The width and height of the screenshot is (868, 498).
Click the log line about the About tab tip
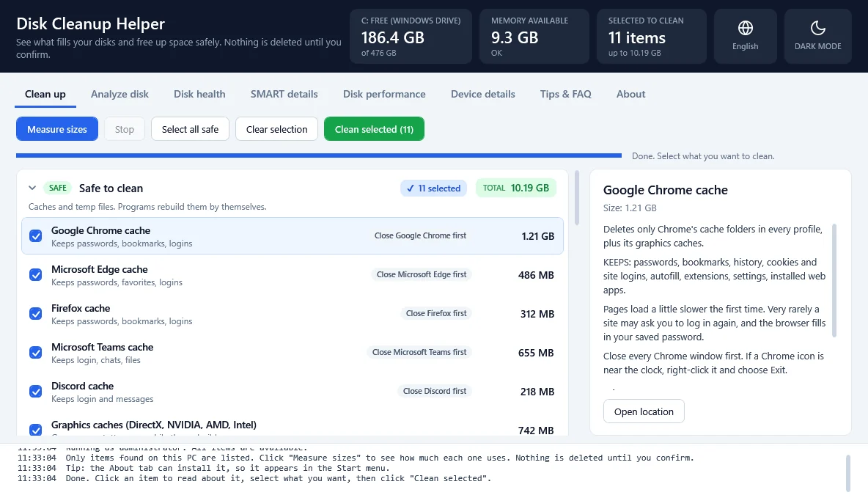point(203,468)
